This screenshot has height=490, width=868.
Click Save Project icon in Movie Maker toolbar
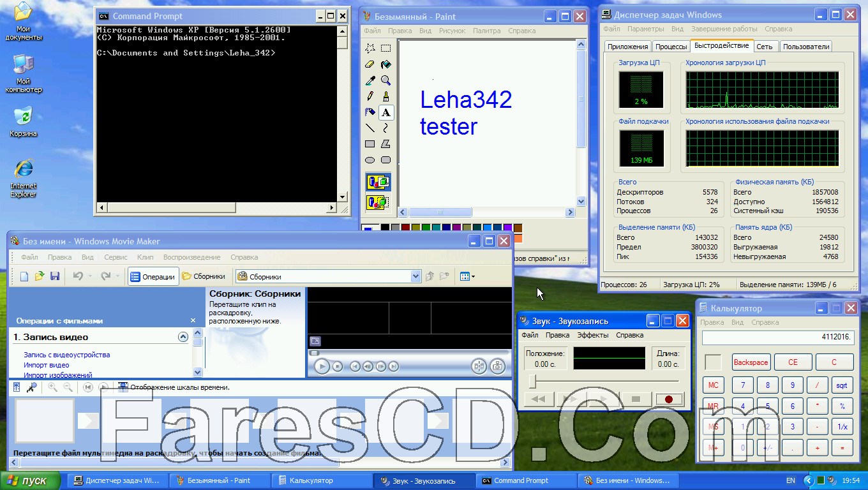55,276
